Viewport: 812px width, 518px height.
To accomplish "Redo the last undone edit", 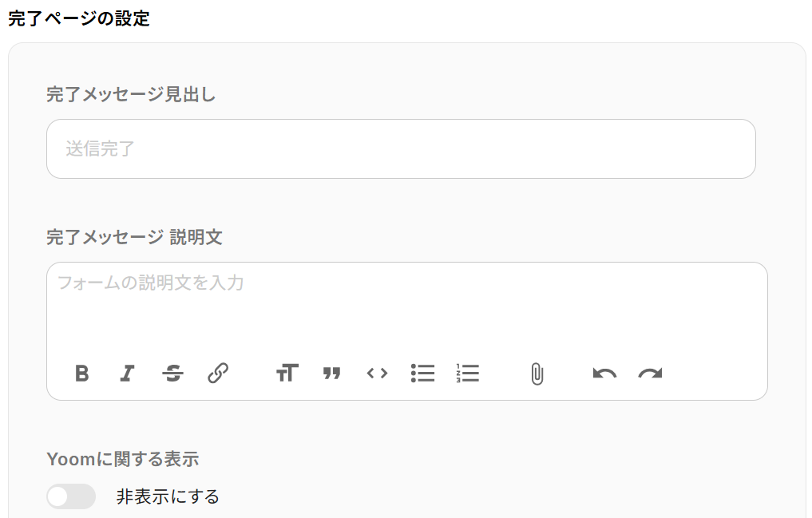I will click(x=651, y=373).
